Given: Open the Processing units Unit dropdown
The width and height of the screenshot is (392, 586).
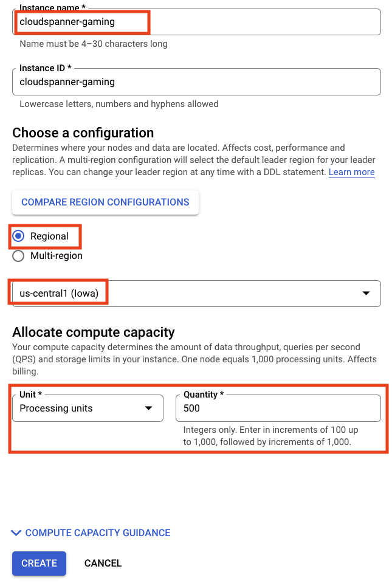Looking at the screenshot, I should tap(88, 408).
